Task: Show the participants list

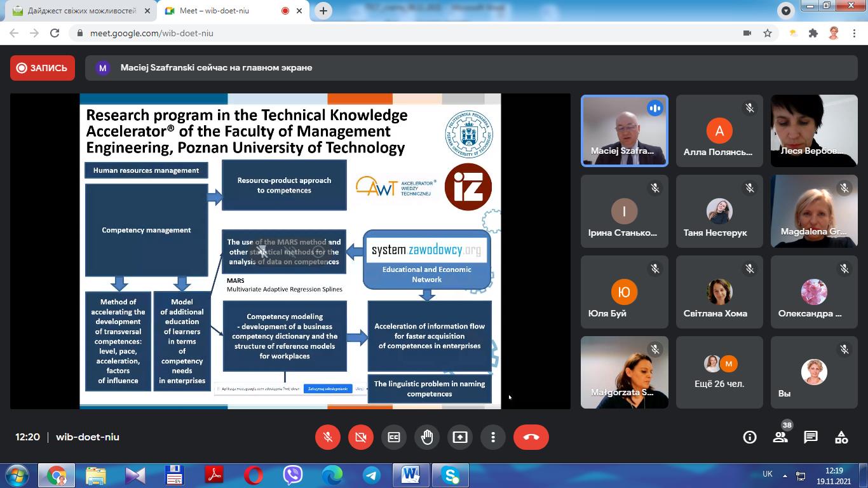Action: point(780,437)
